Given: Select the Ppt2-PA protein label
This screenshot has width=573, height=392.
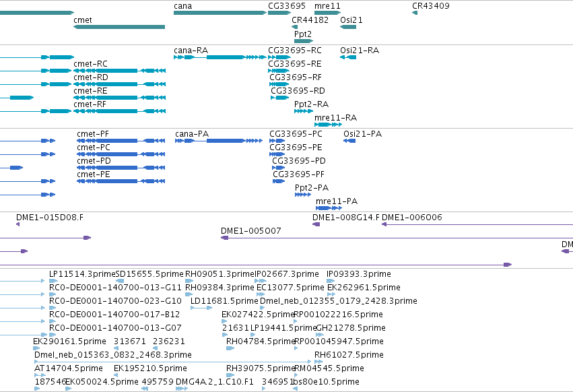Looking at the screenshot, I should (312, 188).
